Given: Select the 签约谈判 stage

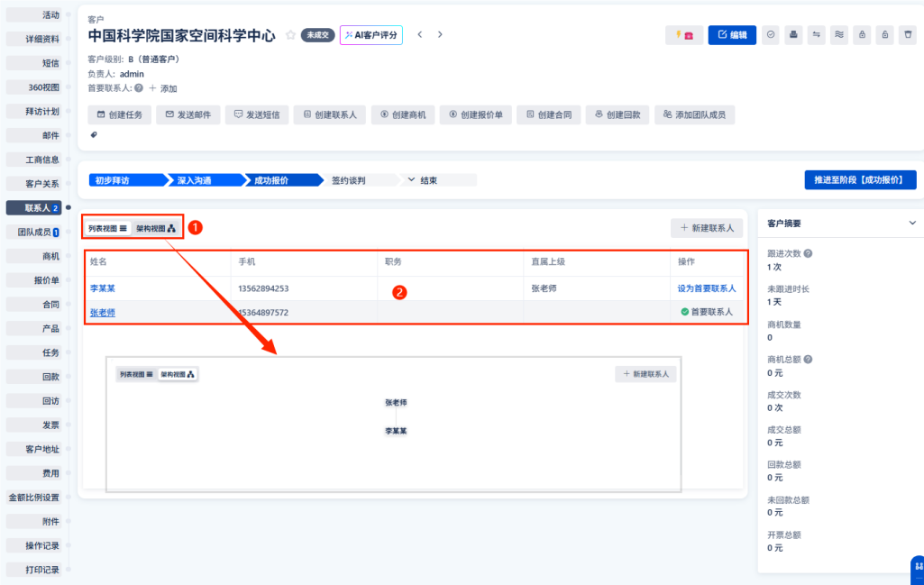Looking at the screenshot, I should point(360,180).
